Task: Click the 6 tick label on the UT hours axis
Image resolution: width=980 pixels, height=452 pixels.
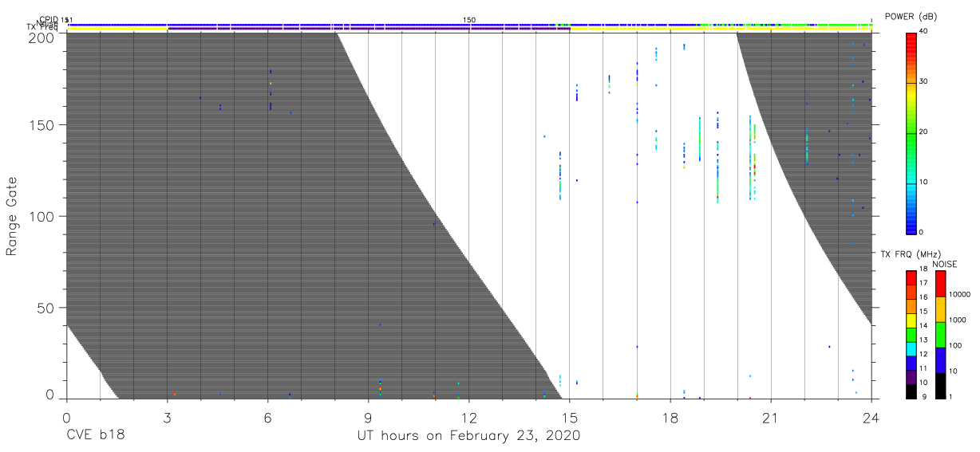Action: 267,417
